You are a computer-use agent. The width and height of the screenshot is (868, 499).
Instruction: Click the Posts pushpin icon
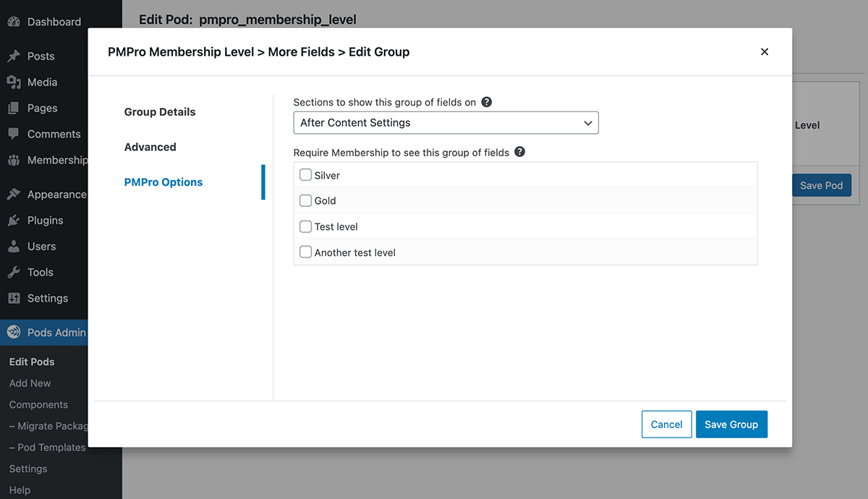coord(14,56)
